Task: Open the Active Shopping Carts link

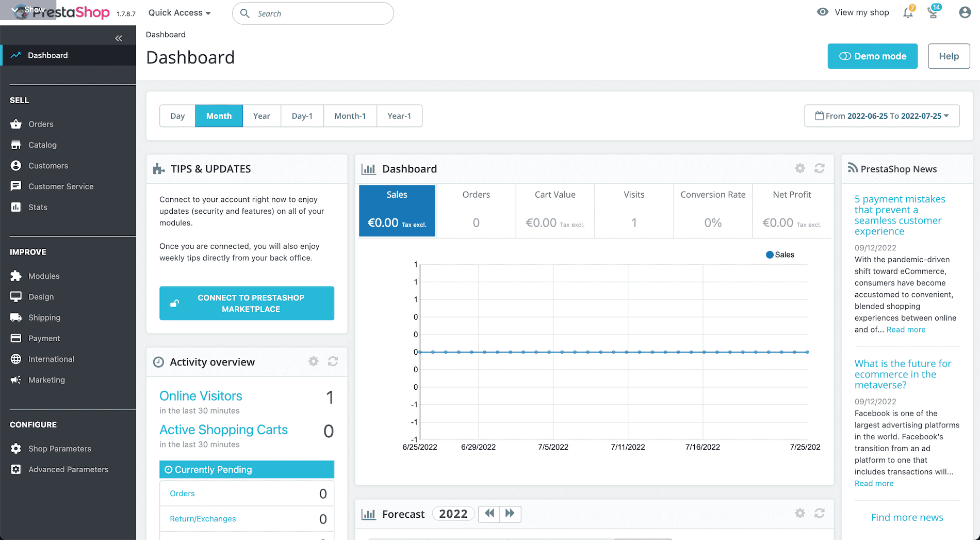Action: click(223, 430)
